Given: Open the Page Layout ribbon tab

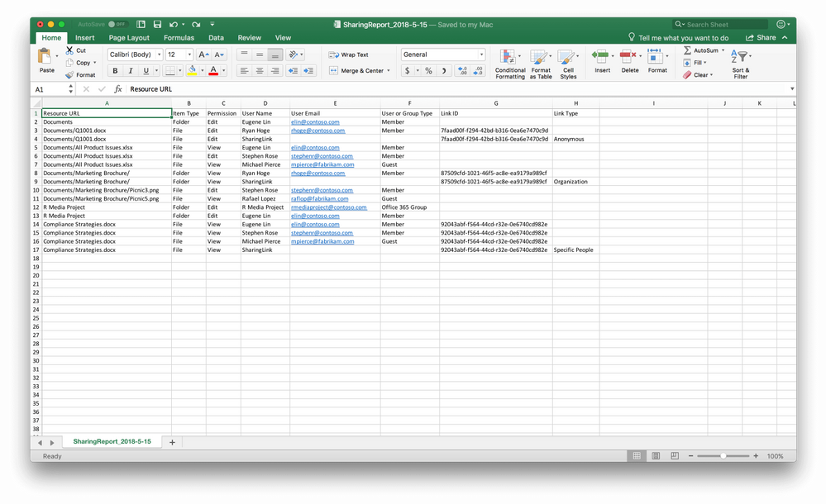Looking at the screenshot, I should click(129, 38).
